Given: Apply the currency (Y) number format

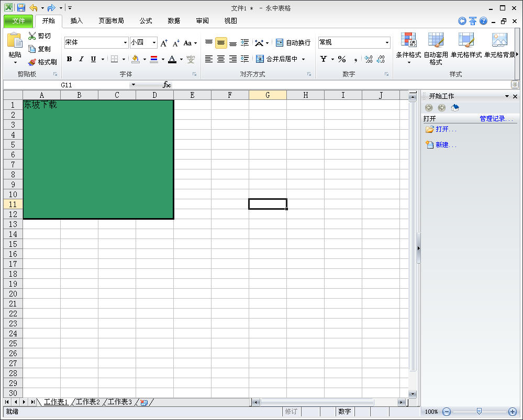Looking at the screenshot, I should [323, 59].
